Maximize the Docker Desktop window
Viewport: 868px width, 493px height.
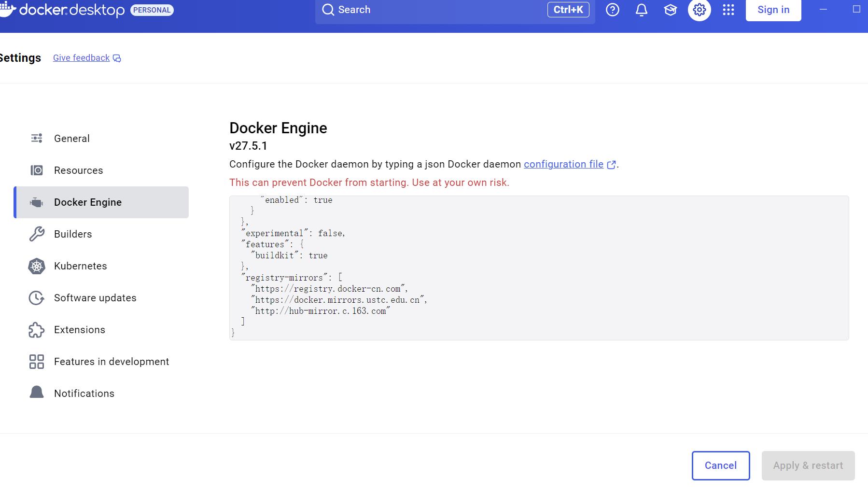click(x=857, y=9)
